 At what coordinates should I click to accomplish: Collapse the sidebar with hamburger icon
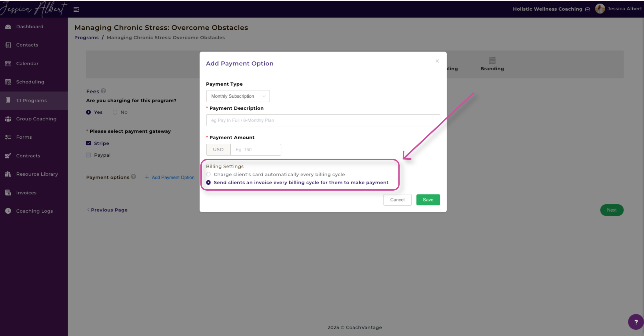click(x=76, y=9)
